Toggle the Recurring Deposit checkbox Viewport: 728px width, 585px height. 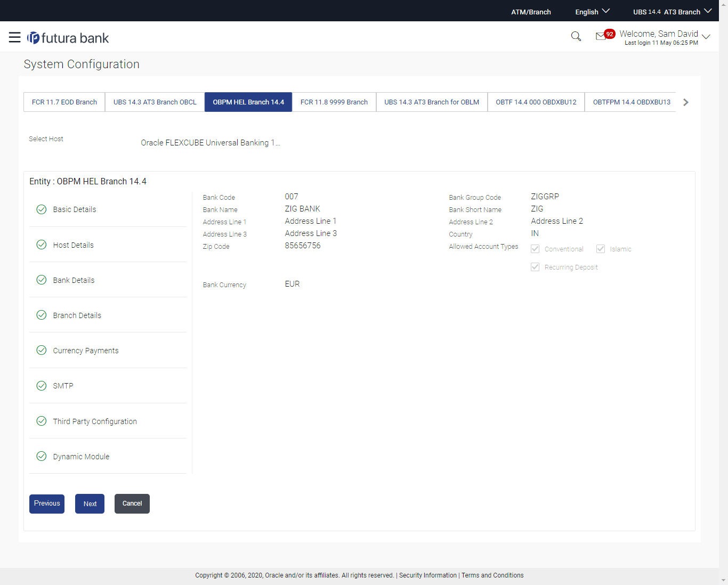coord(535,267)
